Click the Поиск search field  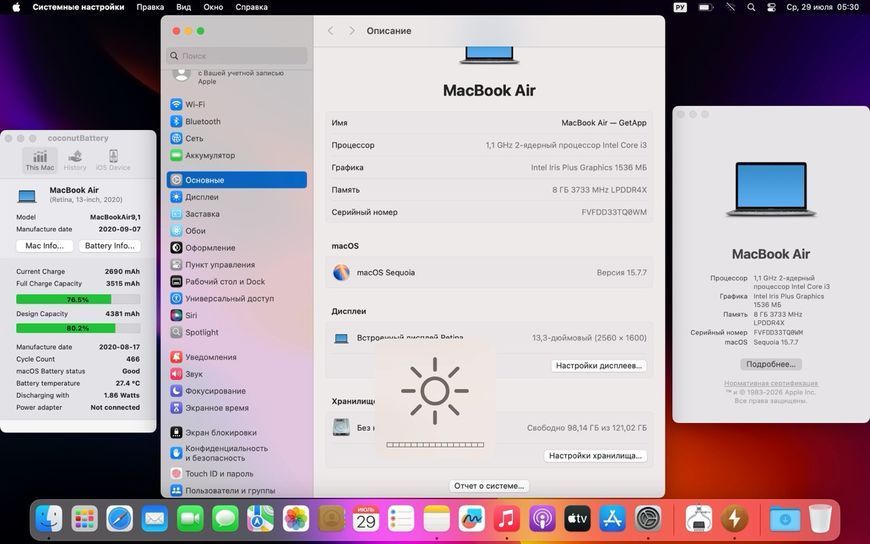coord(236,56)
